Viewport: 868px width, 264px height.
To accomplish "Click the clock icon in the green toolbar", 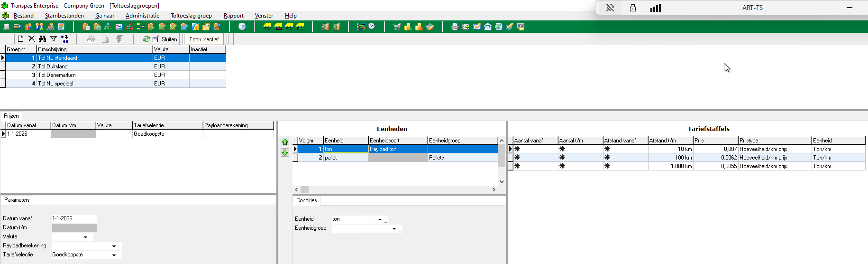I will click(x=372, y=26).
